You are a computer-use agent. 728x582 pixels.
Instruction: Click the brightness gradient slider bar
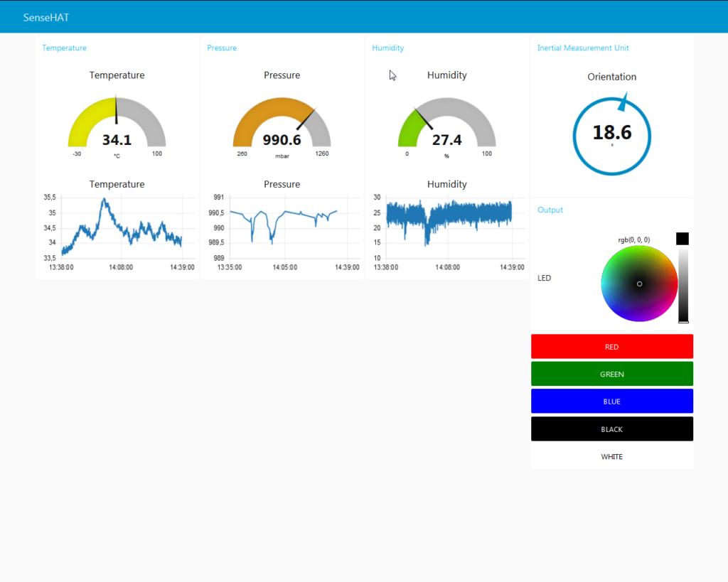click(x=683, y=284)
